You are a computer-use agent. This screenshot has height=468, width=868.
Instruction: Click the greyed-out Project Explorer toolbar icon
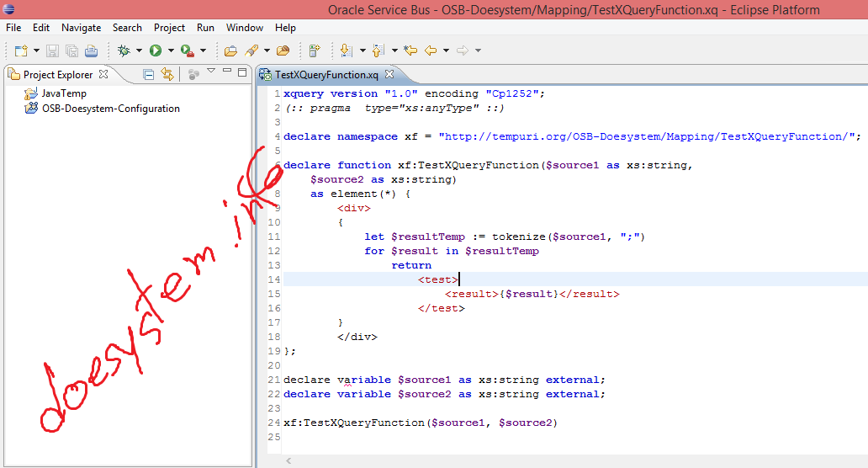(x=193, y=74)
